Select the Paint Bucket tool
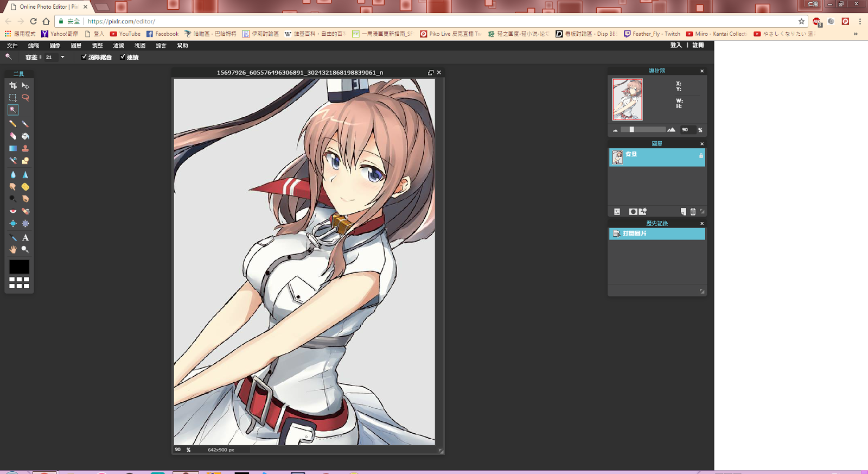The height and width of the screenshot is (474, 868). [25, 136]
